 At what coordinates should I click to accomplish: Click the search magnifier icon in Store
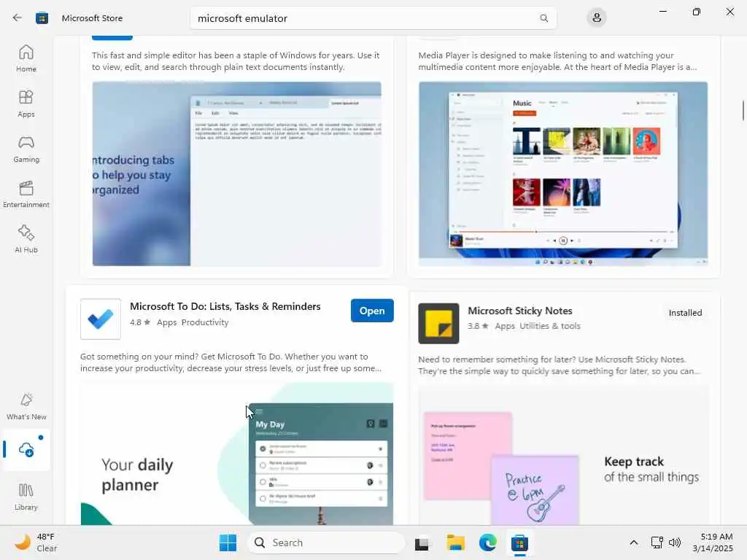(x=543, y=18)
